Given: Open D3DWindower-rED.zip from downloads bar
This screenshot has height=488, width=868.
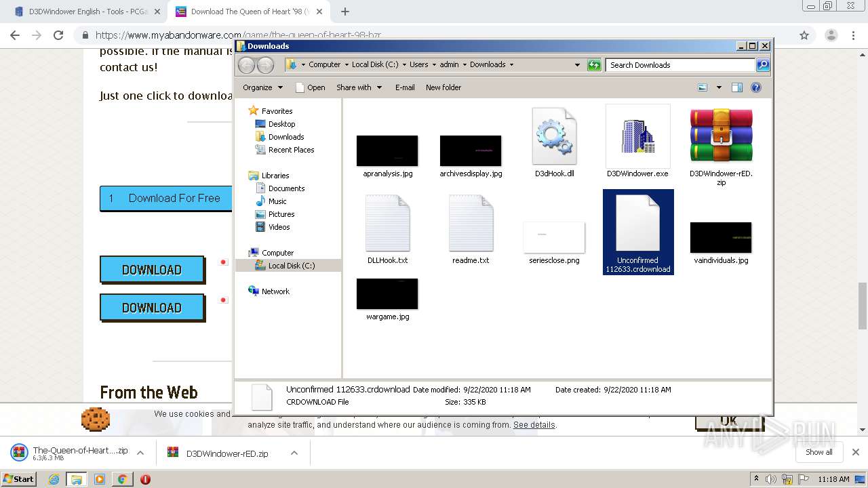Looking at the screenshot, I should click(218, 453).
